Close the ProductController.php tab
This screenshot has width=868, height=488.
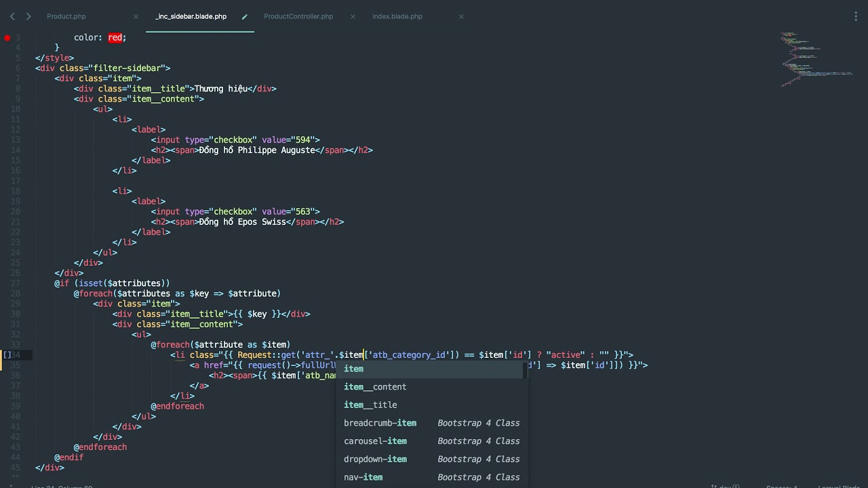[x=353, y=16]
